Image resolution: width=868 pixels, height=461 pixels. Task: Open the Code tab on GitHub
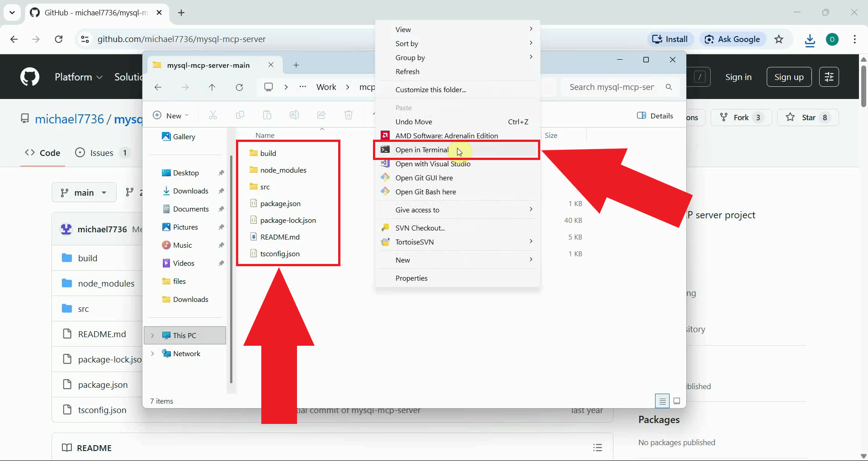[42, 153]
